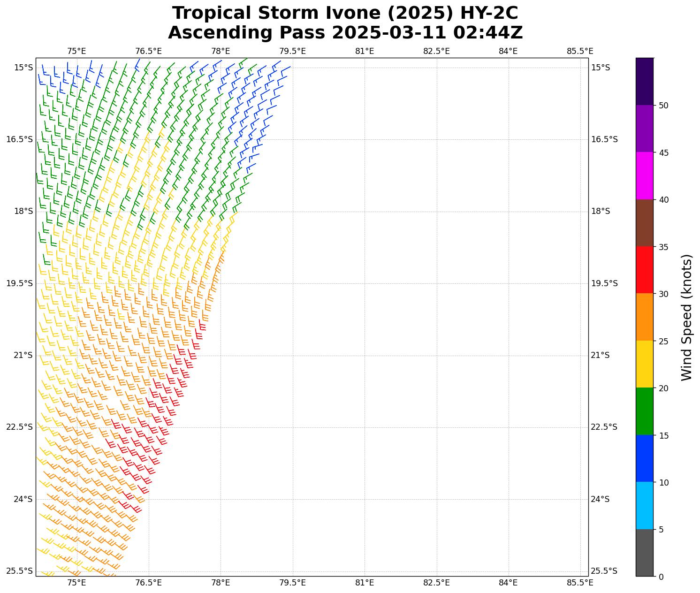
Task: Click the Wind Speed (knots) colorbar label
Action: pos(686,317)
